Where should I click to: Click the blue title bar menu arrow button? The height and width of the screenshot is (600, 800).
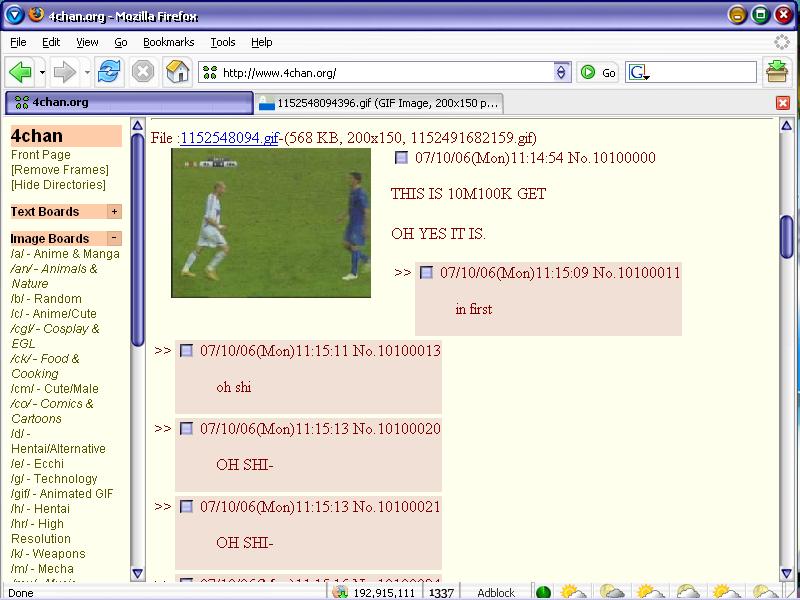14,15
